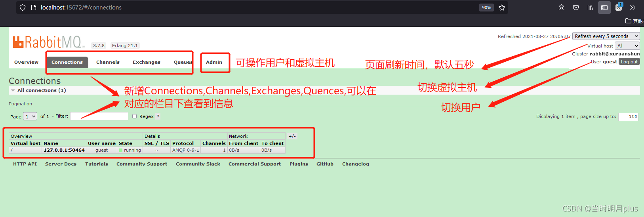Click the 90% zoom level badge
The image size is (644, 217).
(x=486, y=8)
